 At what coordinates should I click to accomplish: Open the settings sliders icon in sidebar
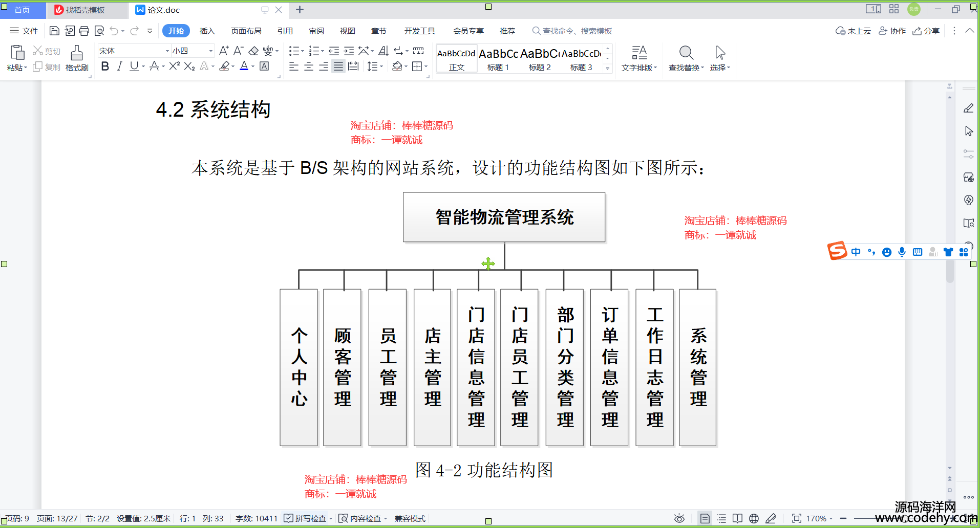tap(969, 153)
